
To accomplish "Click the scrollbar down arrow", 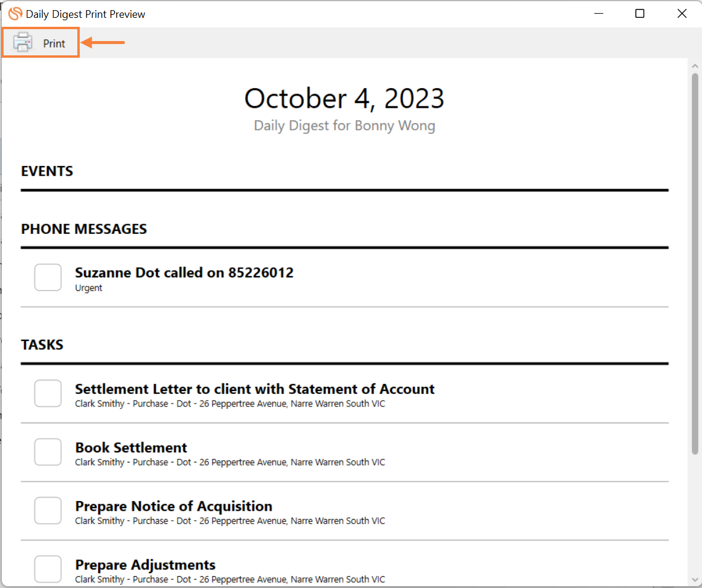I will 695,580.
